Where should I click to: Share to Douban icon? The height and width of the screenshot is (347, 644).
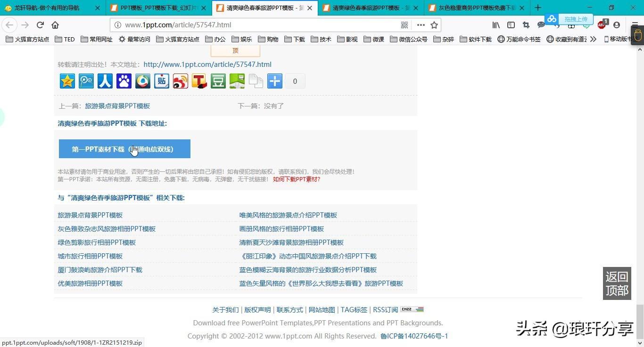tap(218, 81)
